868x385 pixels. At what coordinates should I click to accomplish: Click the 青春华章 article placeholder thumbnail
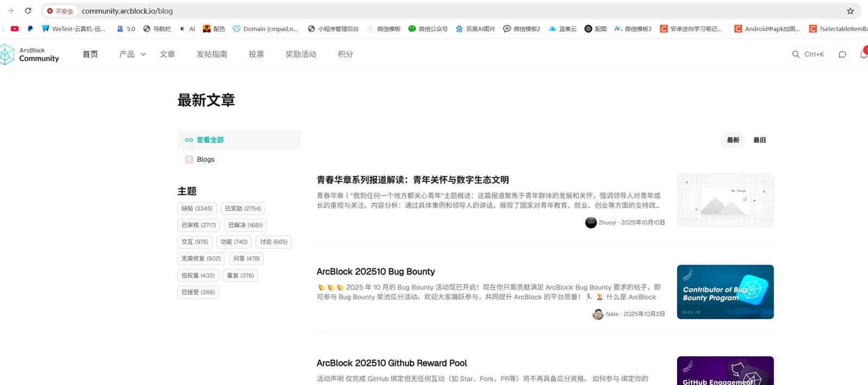click(x=725, y=200)
